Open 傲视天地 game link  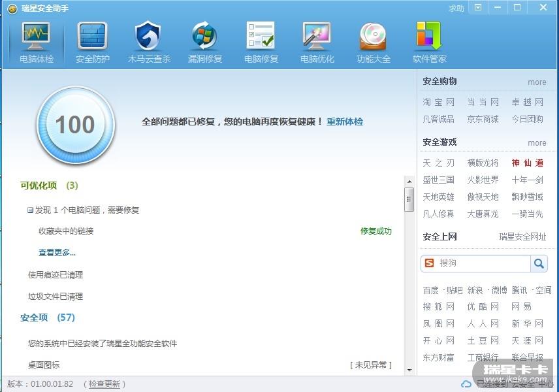point(483,197)
